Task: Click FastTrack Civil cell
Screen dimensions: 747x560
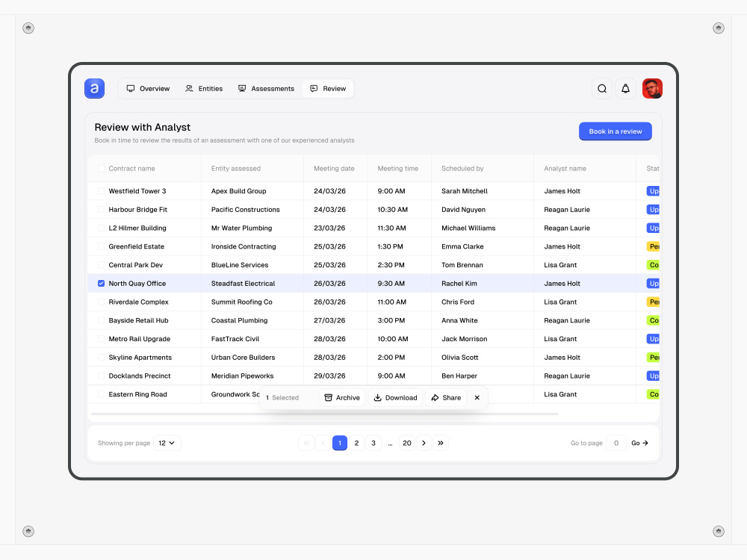Action: 235,339
